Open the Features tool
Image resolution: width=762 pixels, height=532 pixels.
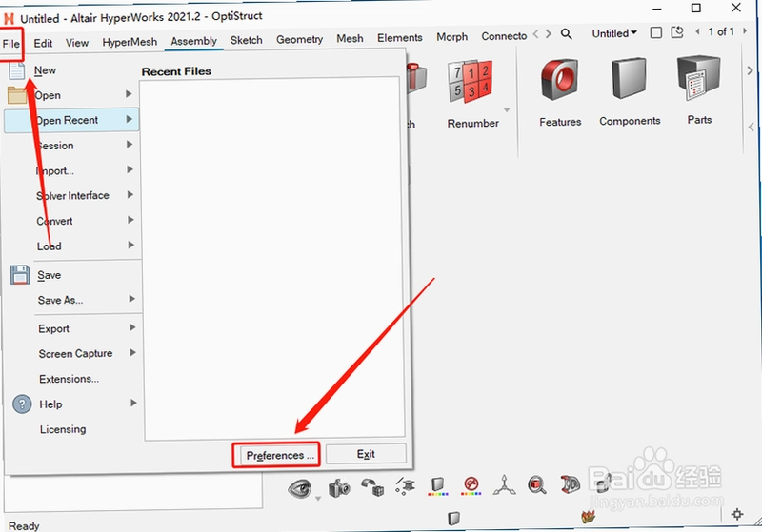click(559, 80)
